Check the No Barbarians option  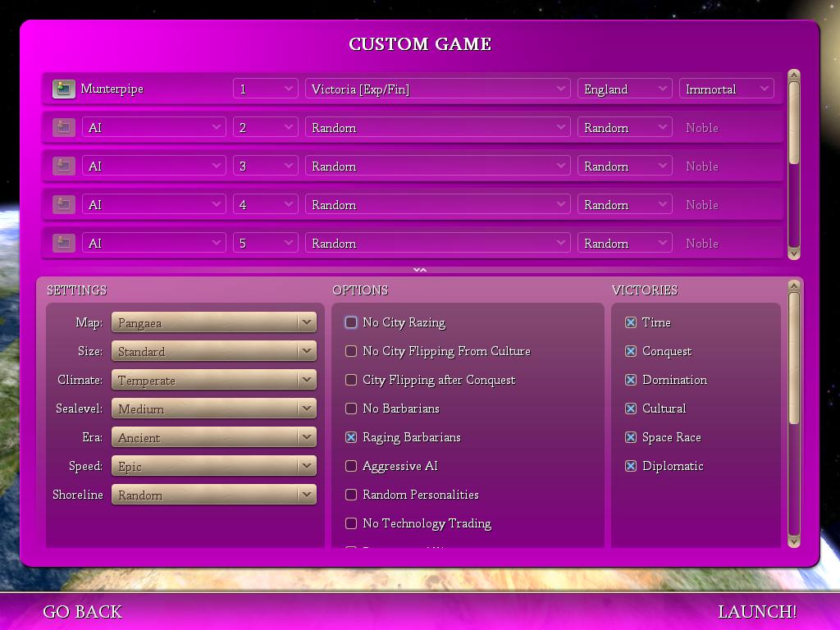(x=351, y=409)
